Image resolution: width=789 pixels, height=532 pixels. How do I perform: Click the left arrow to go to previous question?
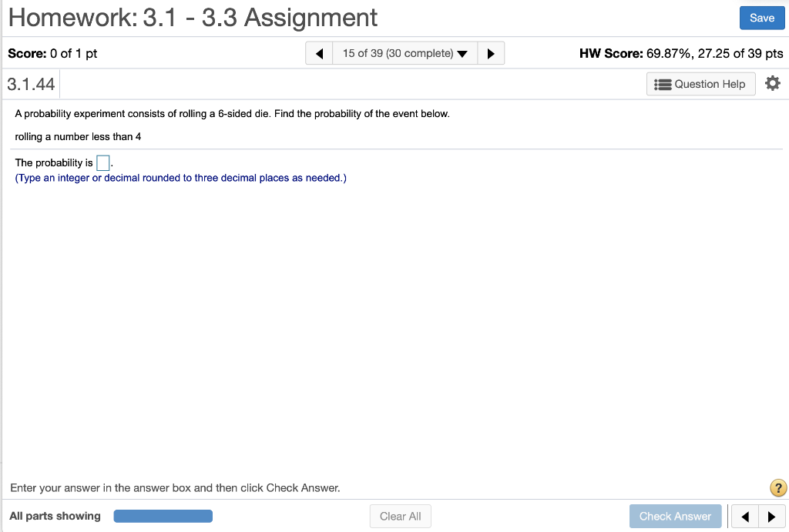pos(319,53)
